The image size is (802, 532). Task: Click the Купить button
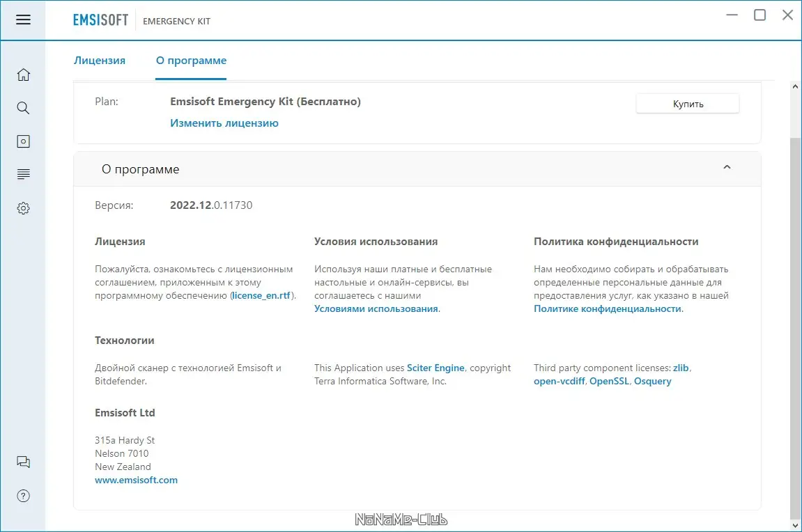(688, 104)
